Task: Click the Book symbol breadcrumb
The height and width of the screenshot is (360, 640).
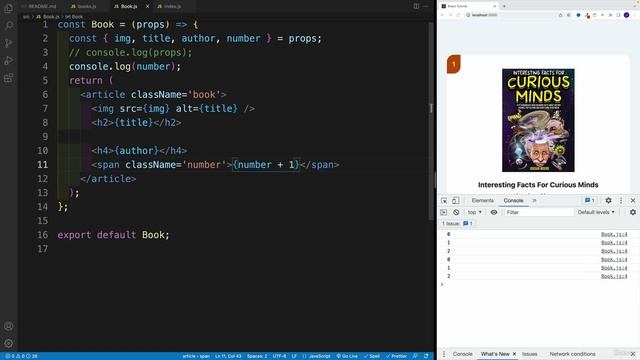Action: [x=74, y=17]
